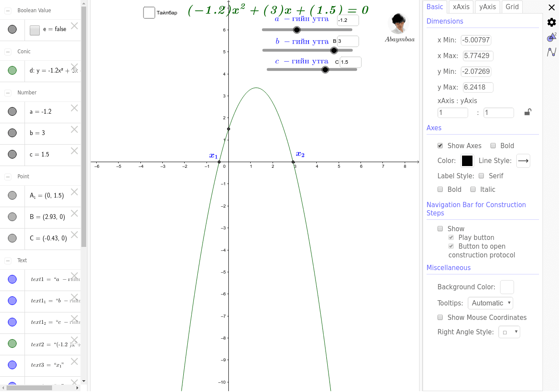Enable Bold label style checkbox
The image size is (560, 392).
(440, 189)
